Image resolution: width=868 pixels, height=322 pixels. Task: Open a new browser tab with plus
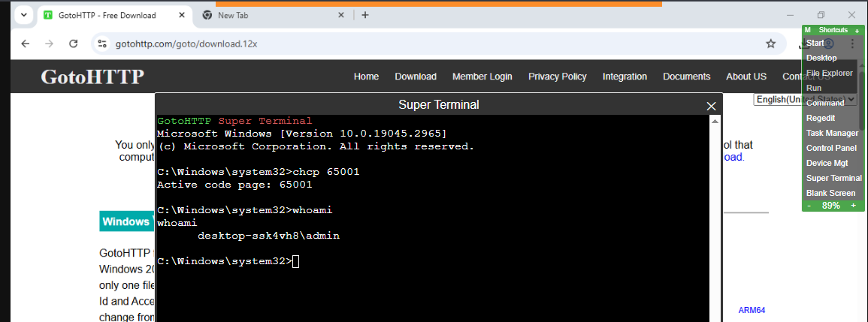364,15
